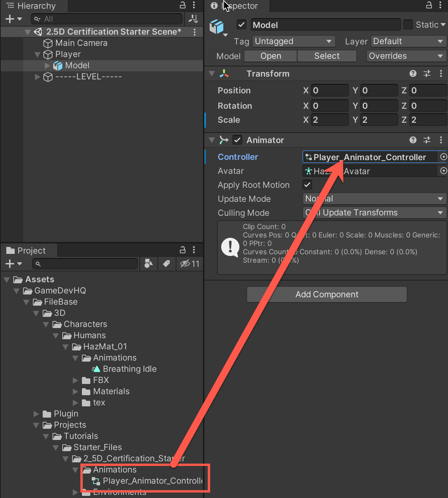Click the Scale Z field
This screenshot has height=498, width=448.
click(428, 120)
